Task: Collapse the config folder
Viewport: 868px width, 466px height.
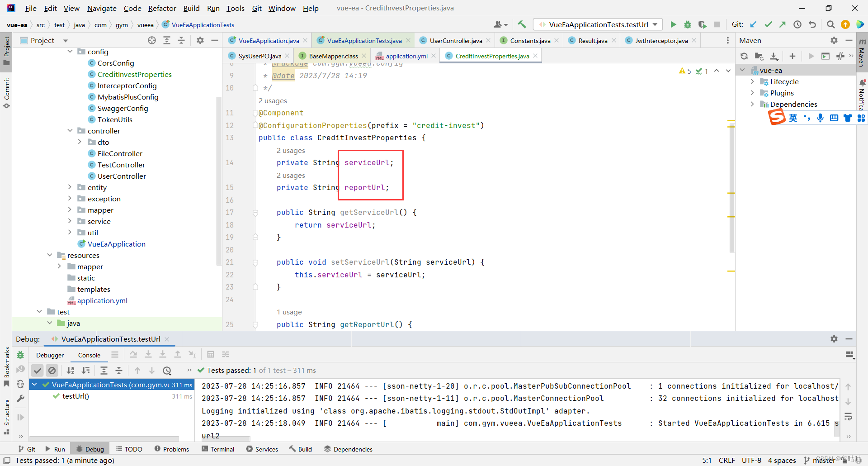Action: point(70,52)
